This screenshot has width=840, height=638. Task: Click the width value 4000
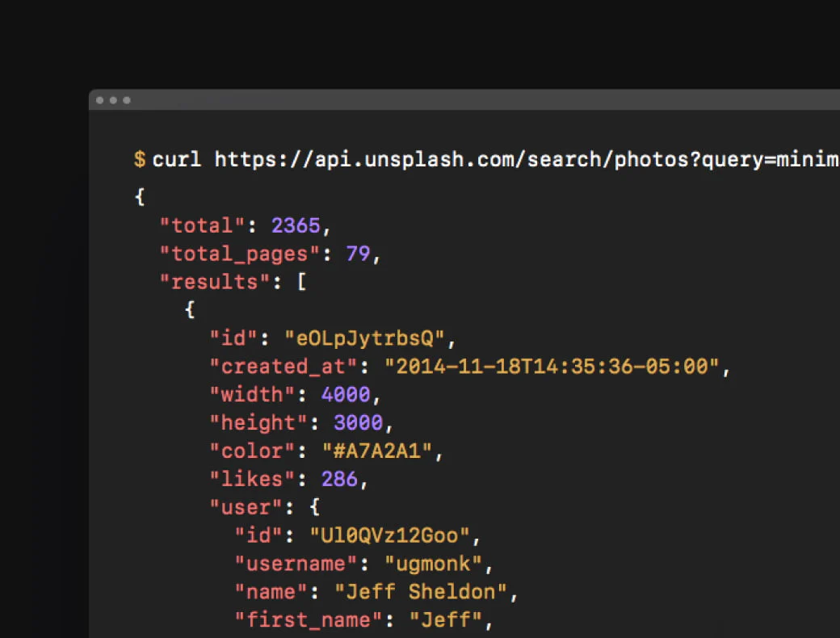click(x=346, y=394)
